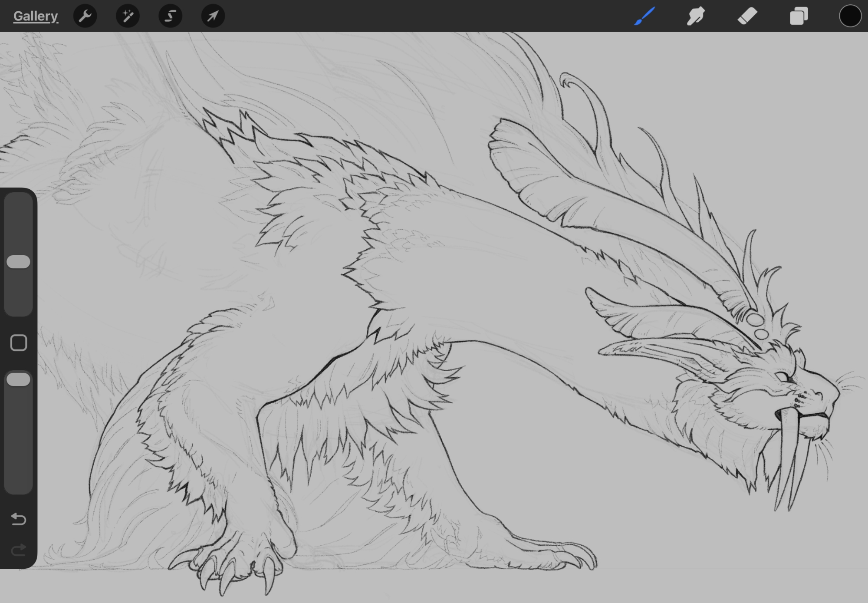This screenshot has width=868, height=603.
Task: Select the Smudge finger tool
Action: 696,16
